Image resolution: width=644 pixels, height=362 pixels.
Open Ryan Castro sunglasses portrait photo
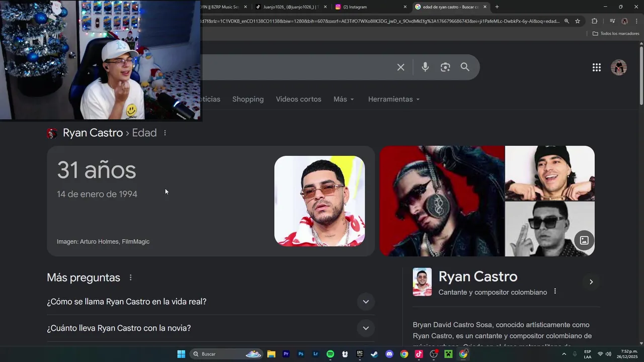click(319, 201)
